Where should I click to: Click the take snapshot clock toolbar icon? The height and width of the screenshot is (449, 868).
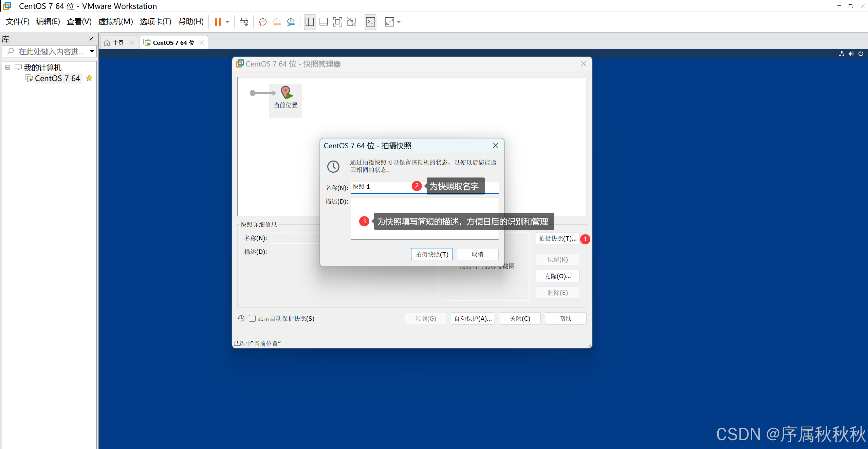pos(262,22)
